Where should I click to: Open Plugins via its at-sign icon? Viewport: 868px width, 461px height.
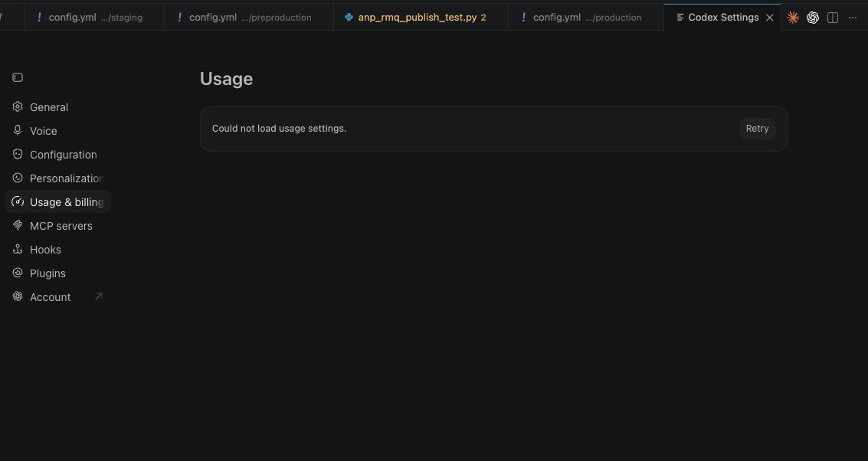[x=18, y=273]
